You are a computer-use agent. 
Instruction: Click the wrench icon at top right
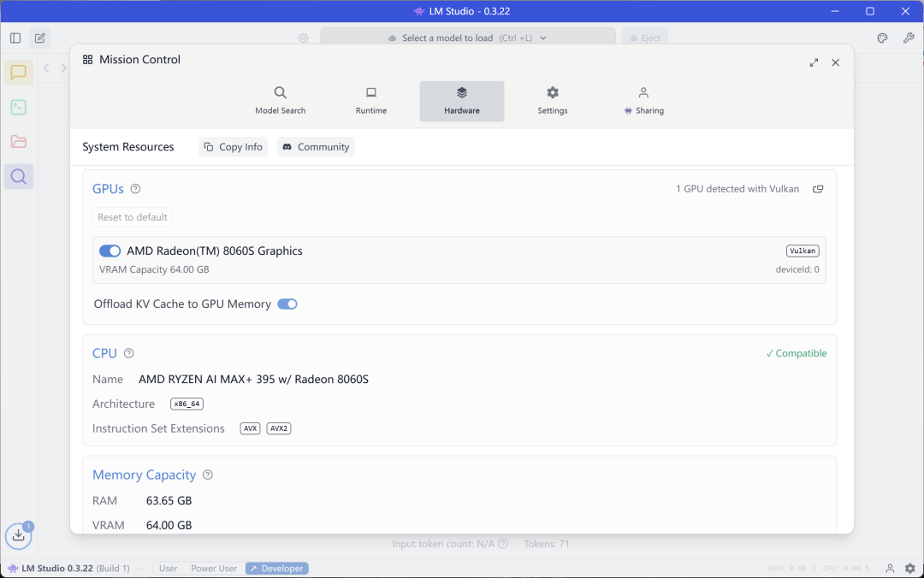908,38
